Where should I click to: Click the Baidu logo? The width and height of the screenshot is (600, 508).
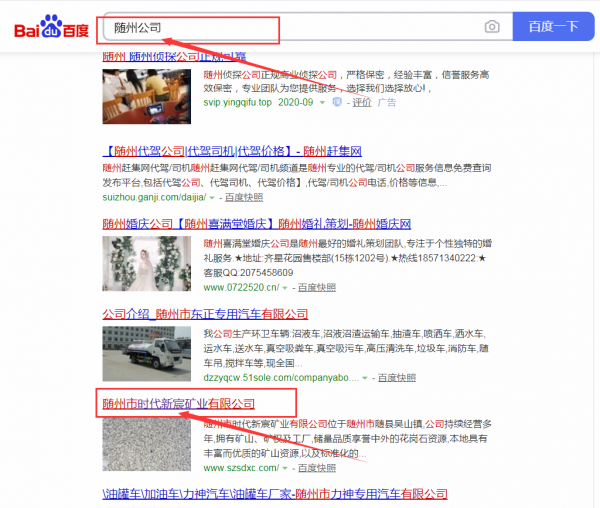tap(50, 27)
